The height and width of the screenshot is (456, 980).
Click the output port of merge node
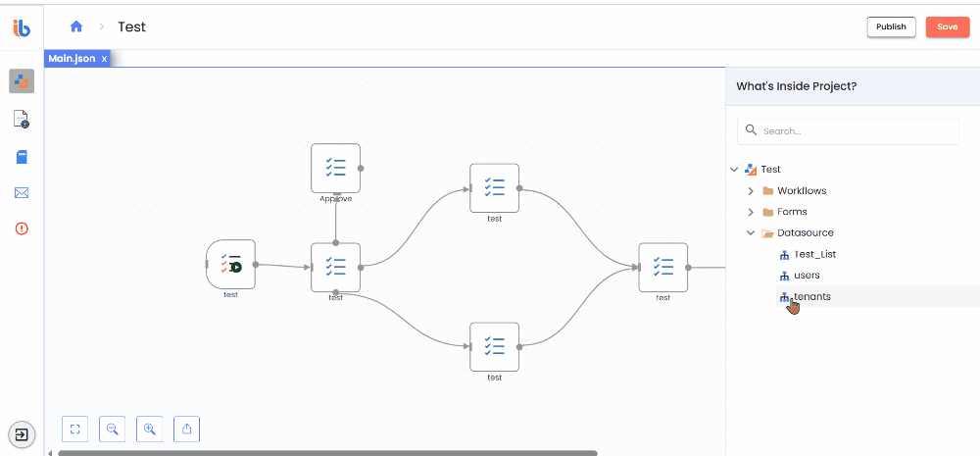688,268
